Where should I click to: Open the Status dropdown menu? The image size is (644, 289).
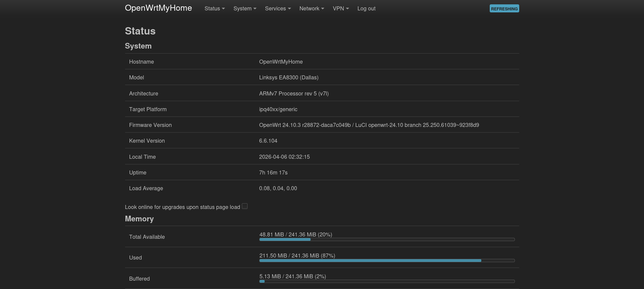pyautogui.click(x=214, y=8)
